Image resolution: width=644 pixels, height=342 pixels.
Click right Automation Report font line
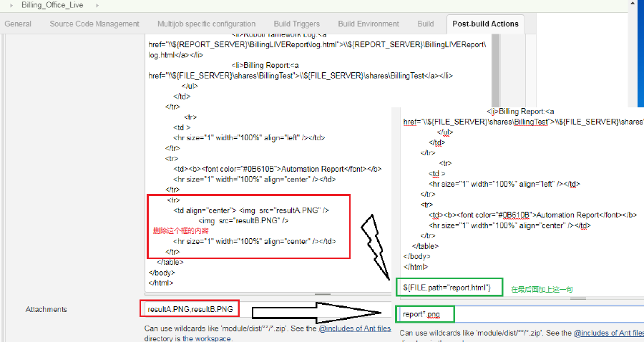(x=532, y=215)
